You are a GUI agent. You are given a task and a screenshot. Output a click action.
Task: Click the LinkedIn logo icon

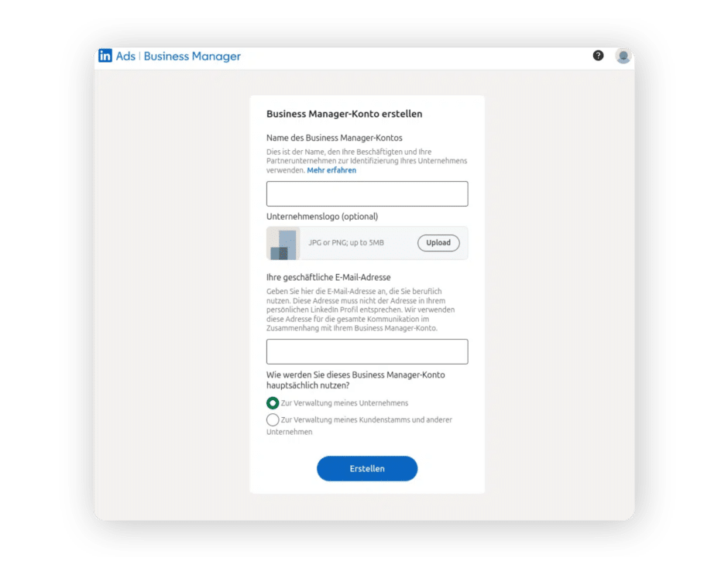point(105,56)
